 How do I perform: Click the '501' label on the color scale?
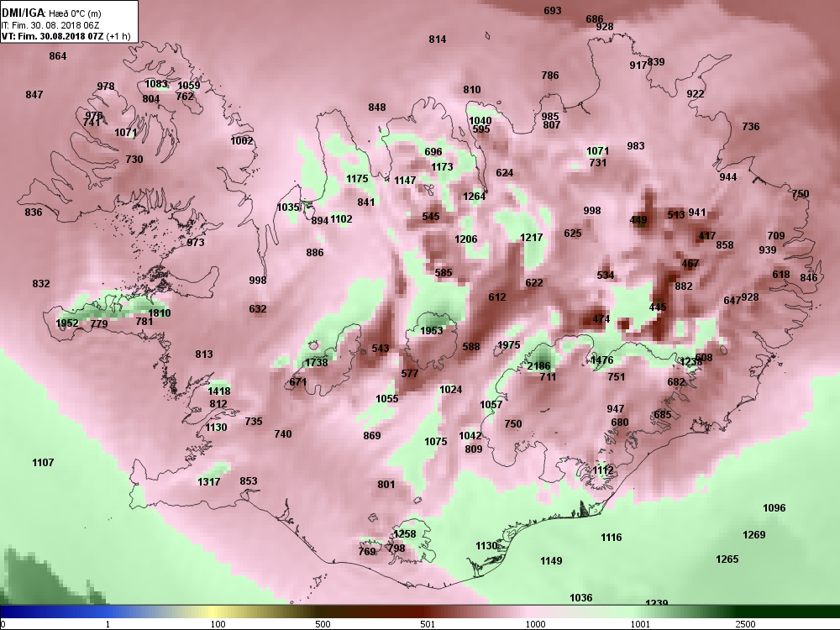(x=428, y=624)
